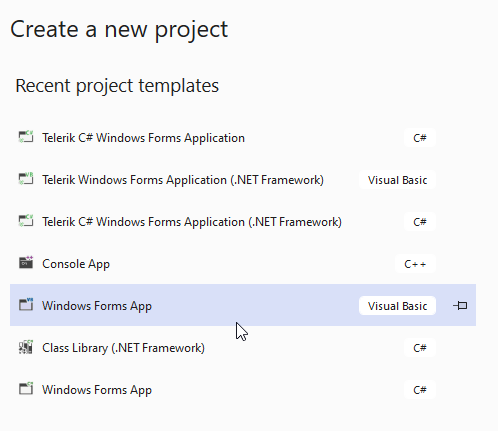The width and height of the screenshot is (498, 431).
Task: Click the Visual Basic Windows Forms App icon
Action: click(26, 305)
